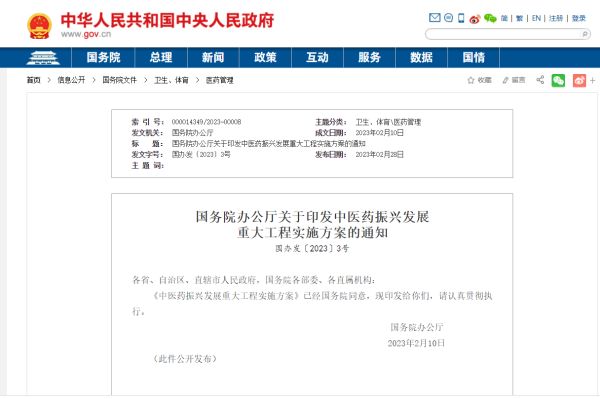Open the Weibo icon in top header
This screenshot has width=600, height=399.
pyautogui.click(x=474, y=18)
